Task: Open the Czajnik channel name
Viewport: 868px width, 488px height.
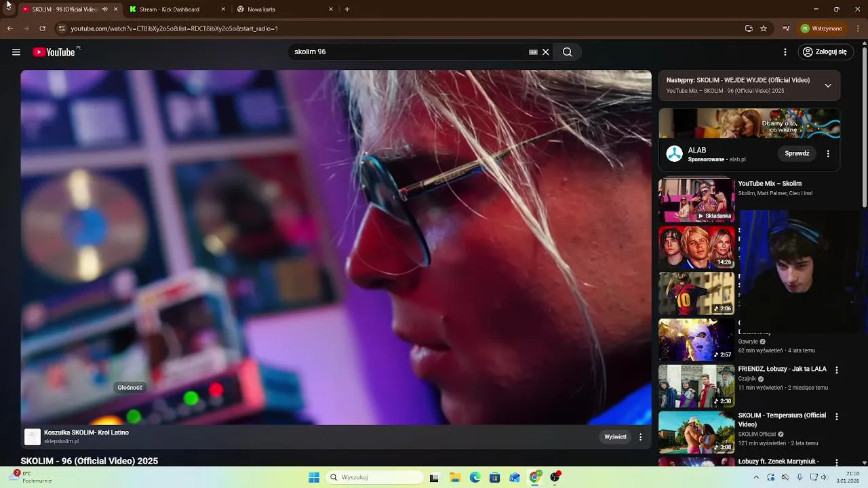Action: 747,379
